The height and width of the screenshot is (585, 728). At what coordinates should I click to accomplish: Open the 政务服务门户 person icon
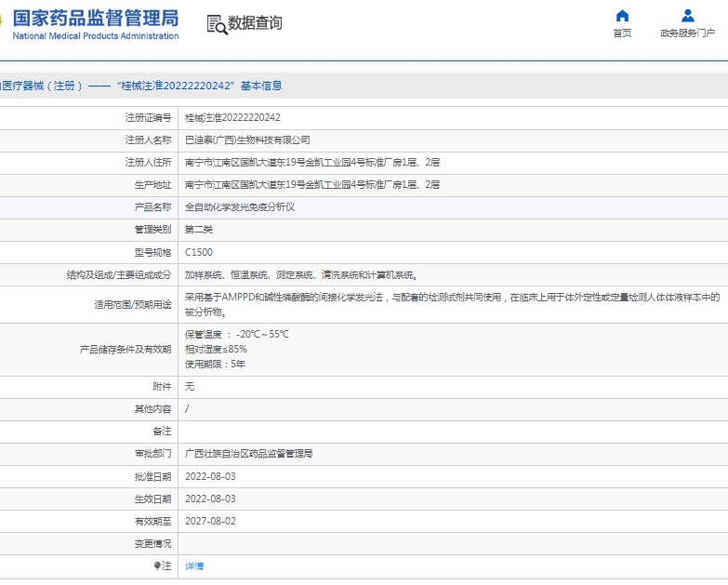tap(688, 16)
